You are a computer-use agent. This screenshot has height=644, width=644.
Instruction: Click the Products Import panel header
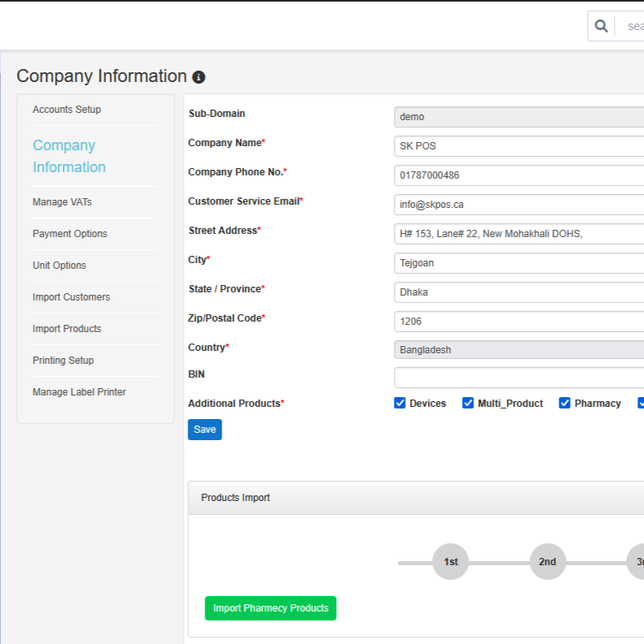pos(416,498)
